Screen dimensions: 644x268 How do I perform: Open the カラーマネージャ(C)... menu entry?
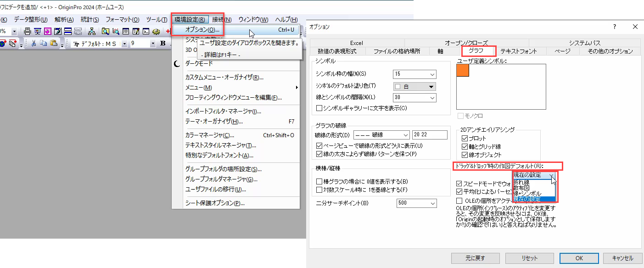coord(235,135)
